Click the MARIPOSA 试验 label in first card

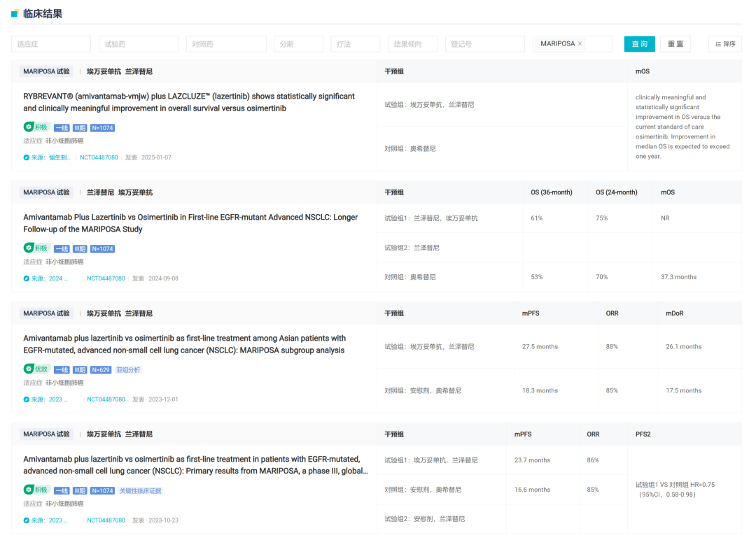coord(46,71)
